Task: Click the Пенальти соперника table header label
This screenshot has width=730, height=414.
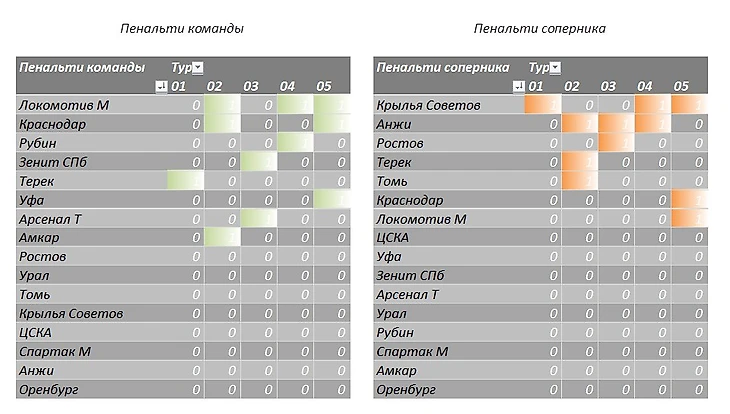Action: [x=443, y=68]
